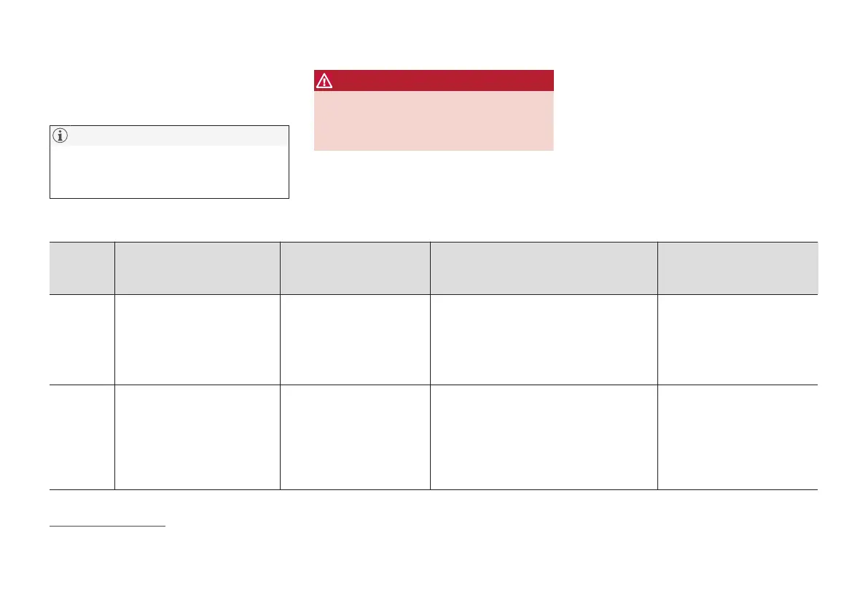Click the fourth cell of the first body row

point(544,339)
